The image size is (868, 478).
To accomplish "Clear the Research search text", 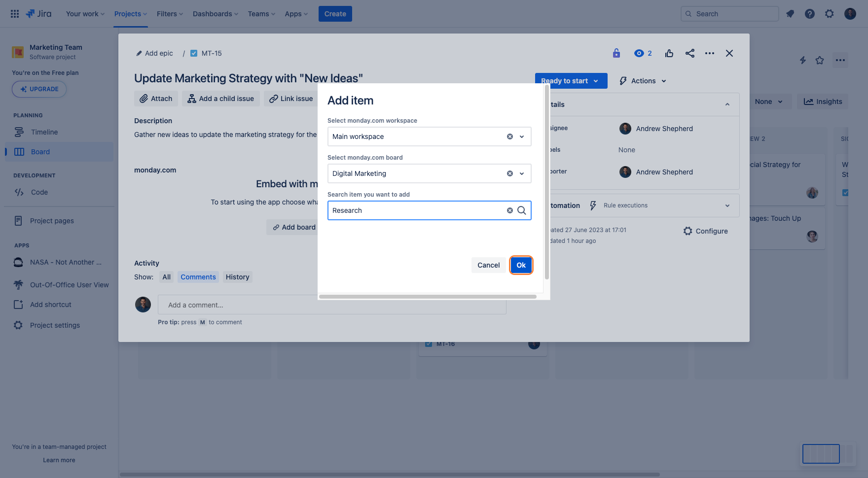I will tap(510, 210).
